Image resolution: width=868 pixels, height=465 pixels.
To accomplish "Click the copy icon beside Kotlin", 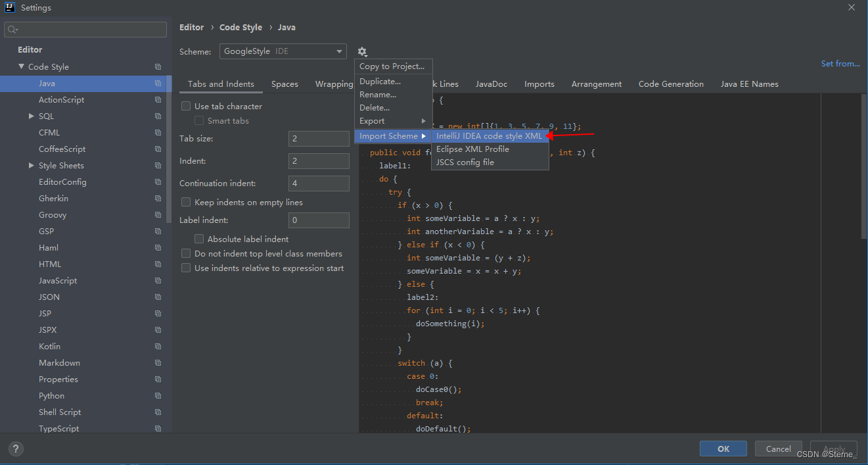I will (x=158, y=347).
